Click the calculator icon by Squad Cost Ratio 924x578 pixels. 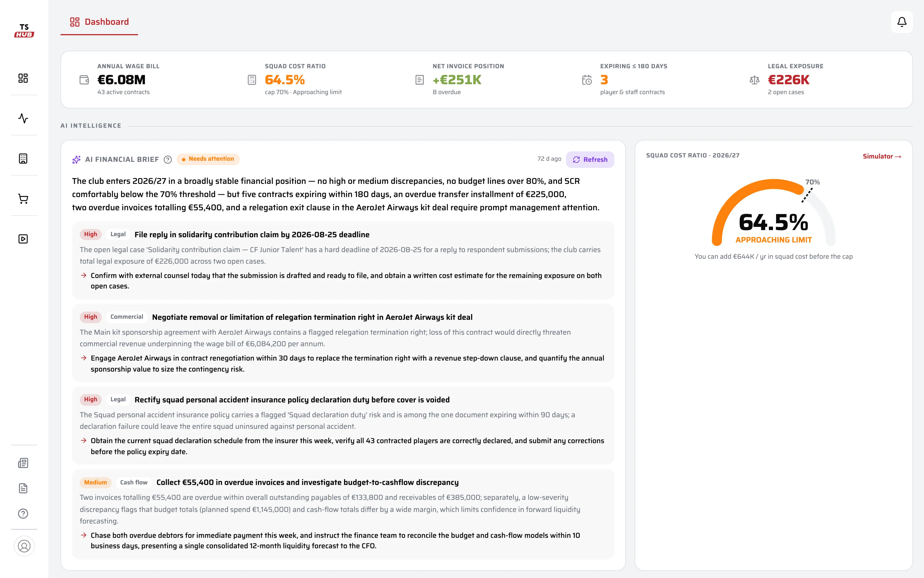pyautogui.click(x=252, y=80)
